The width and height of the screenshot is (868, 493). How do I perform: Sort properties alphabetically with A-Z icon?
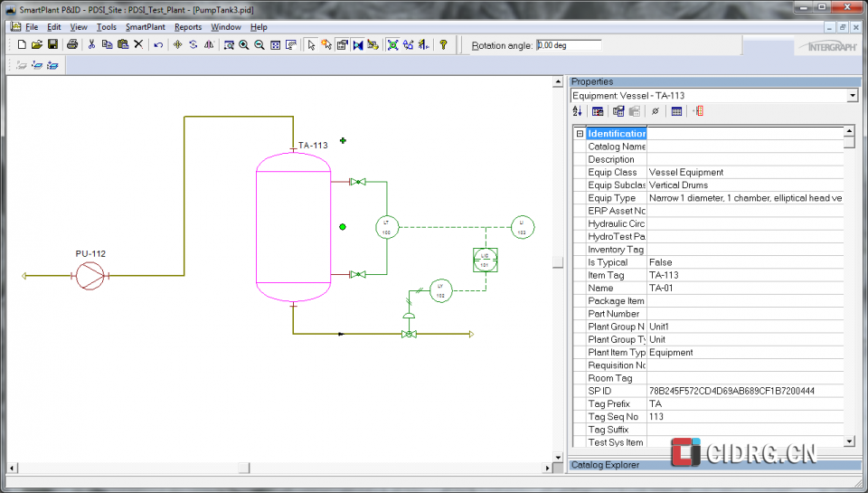[578, 111]
